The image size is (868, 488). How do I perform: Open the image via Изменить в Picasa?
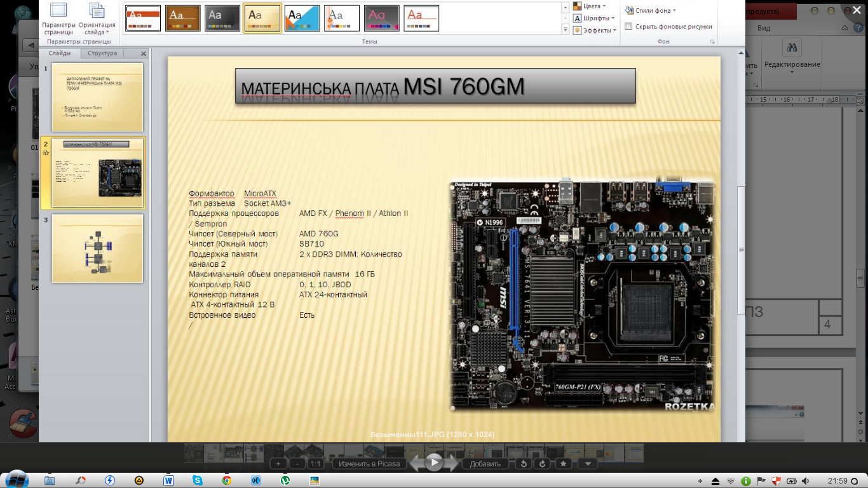tap(369, 464)
